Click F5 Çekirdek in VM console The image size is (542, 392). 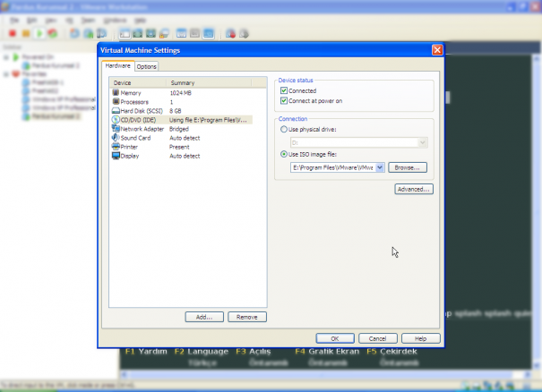392,351
